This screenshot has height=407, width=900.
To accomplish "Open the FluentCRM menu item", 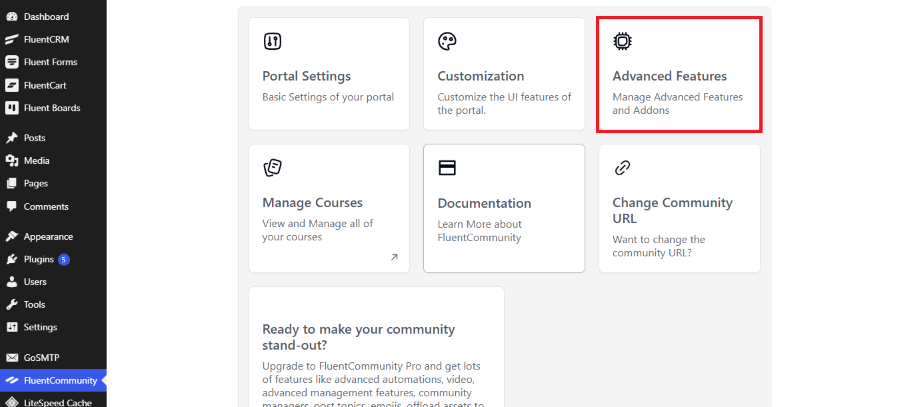I will coord(53,40).
